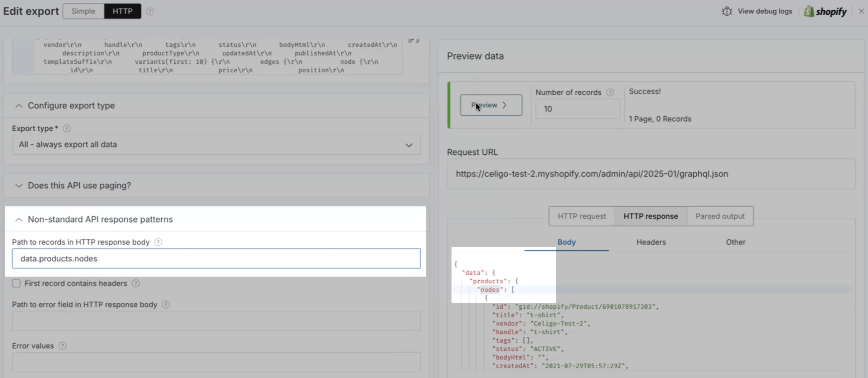Click the "bodyHtml" line in response
Image resolution: width=868 pixels, height=378 pixels.
[x=520, y=357]
